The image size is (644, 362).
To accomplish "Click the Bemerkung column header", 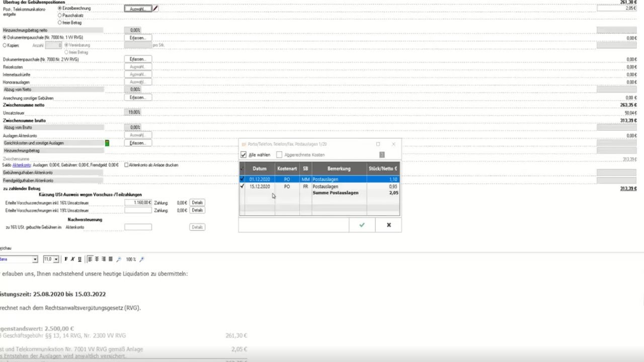I will point(339,168).
